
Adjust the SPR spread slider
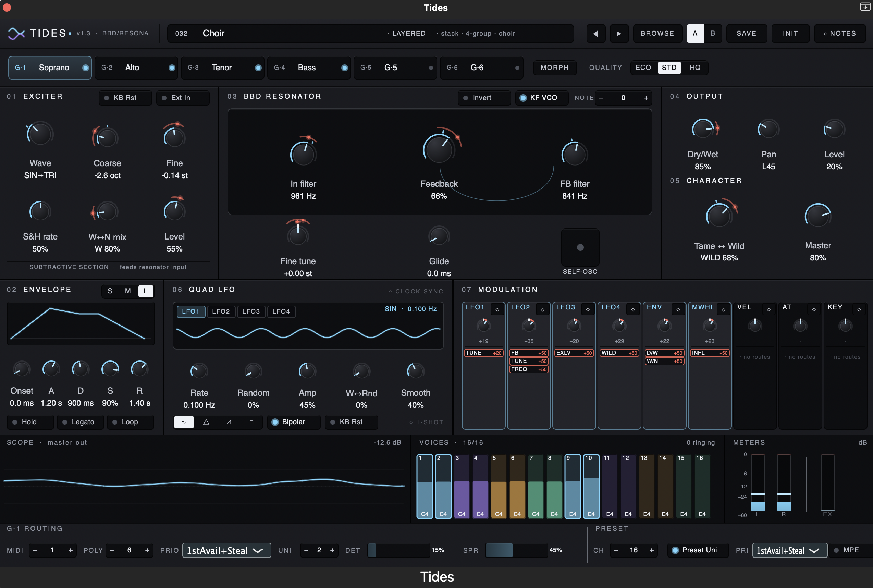[516, 550]
